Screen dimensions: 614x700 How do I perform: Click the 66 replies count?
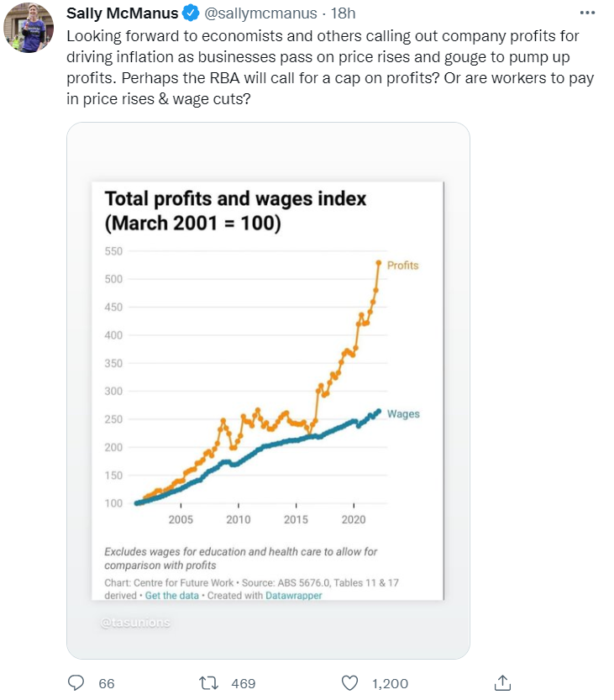[x=107, y=683]
